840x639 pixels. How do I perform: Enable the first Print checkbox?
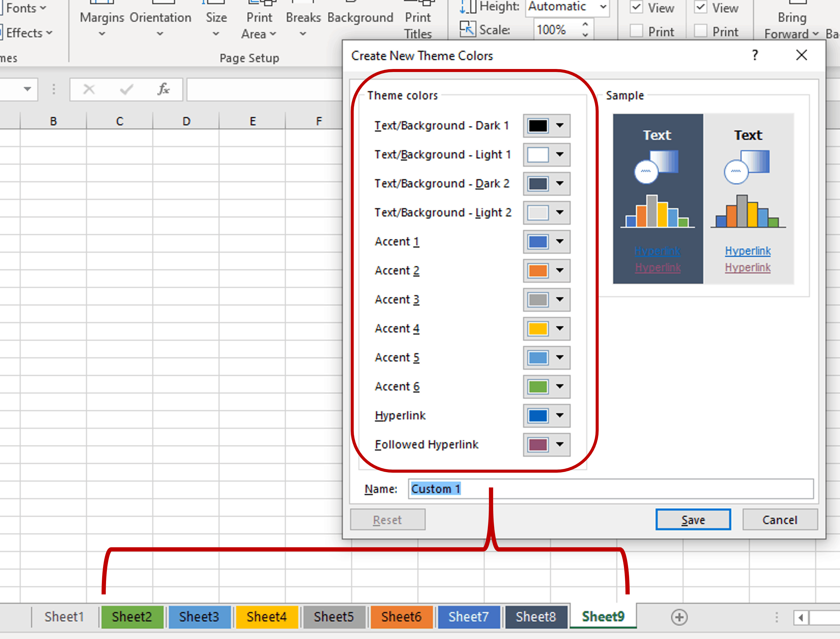tap(636, 31)
